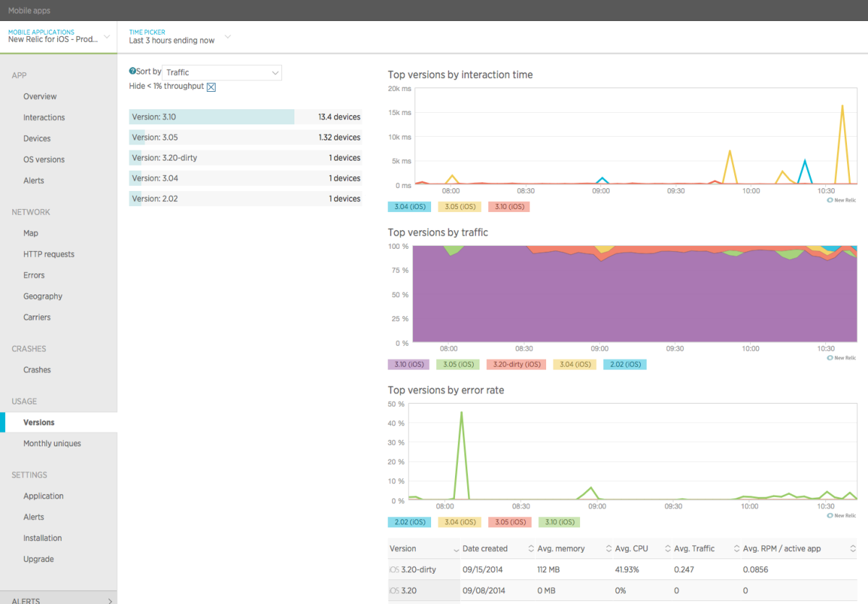The image size is (868, 604).
Task: Click the iOS 3.20-dirty table cell
Action: pos(424,569)
